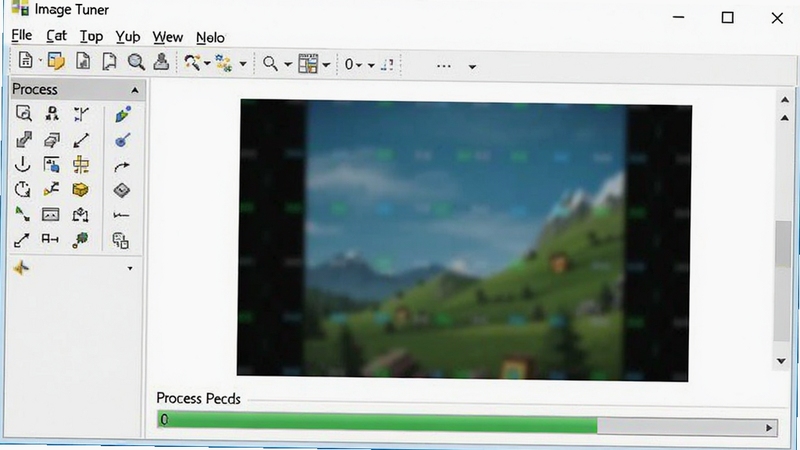Screen dimensions: 800x450
Task: Click the blue dashed flip icon
Action: (x=387, y=64)
